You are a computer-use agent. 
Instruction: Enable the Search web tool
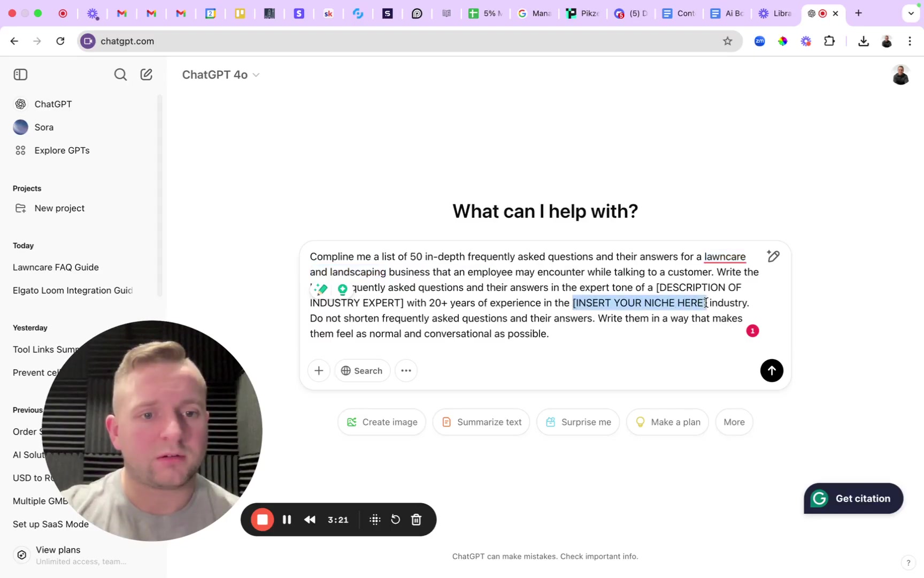pyautogui.click(x=362, y=370)
